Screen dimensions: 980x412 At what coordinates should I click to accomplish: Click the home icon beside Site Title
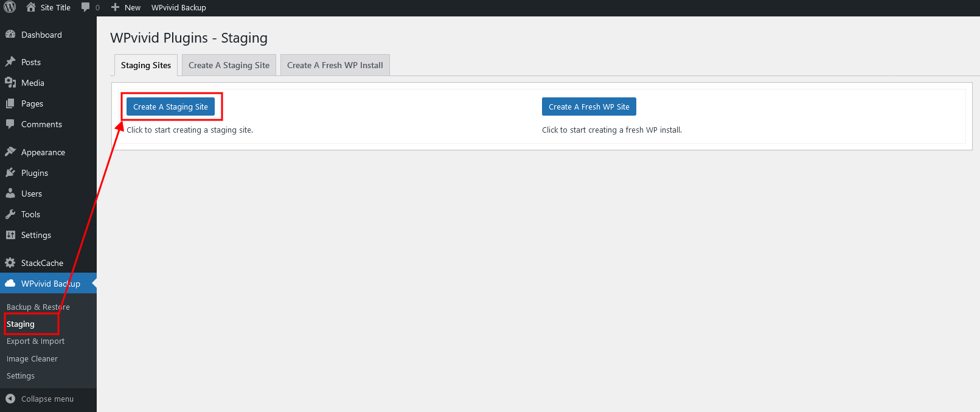(x=31, y=7)
